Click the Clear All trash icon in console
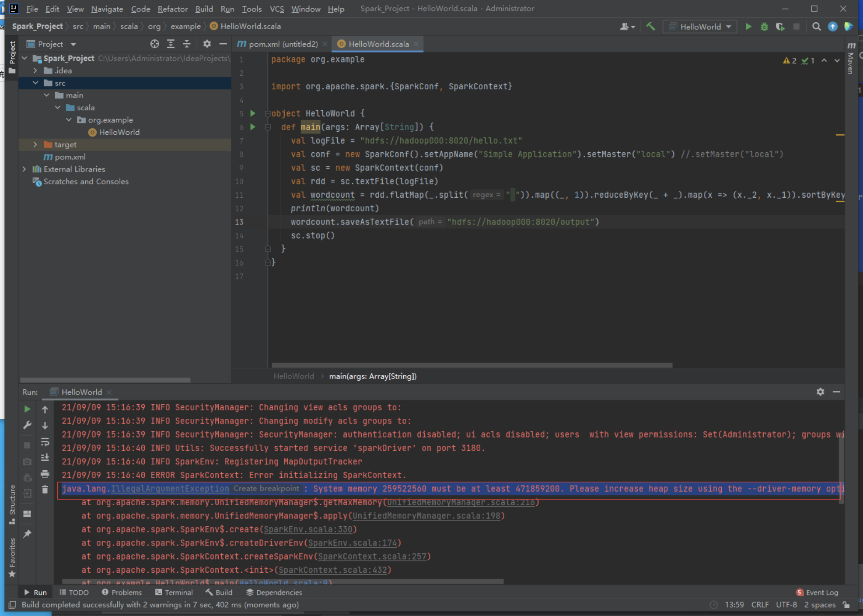 tap(45, 490)
